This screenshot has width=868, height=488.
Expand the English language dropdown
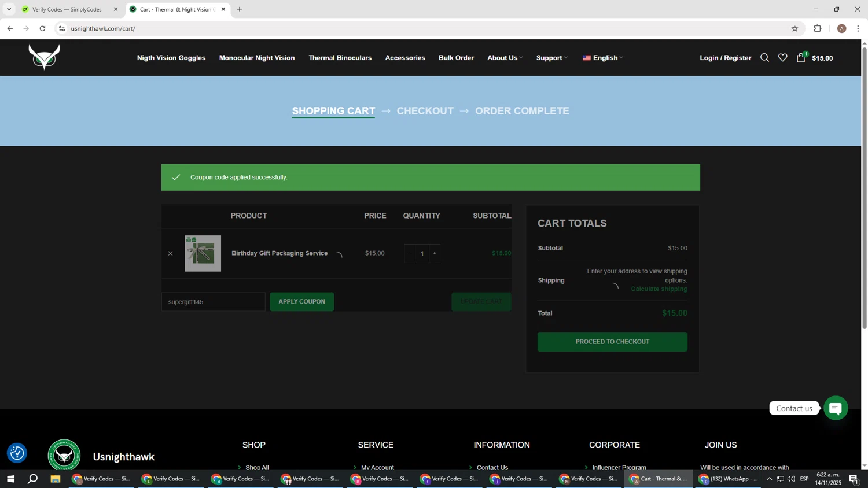(x=602, y=58)
